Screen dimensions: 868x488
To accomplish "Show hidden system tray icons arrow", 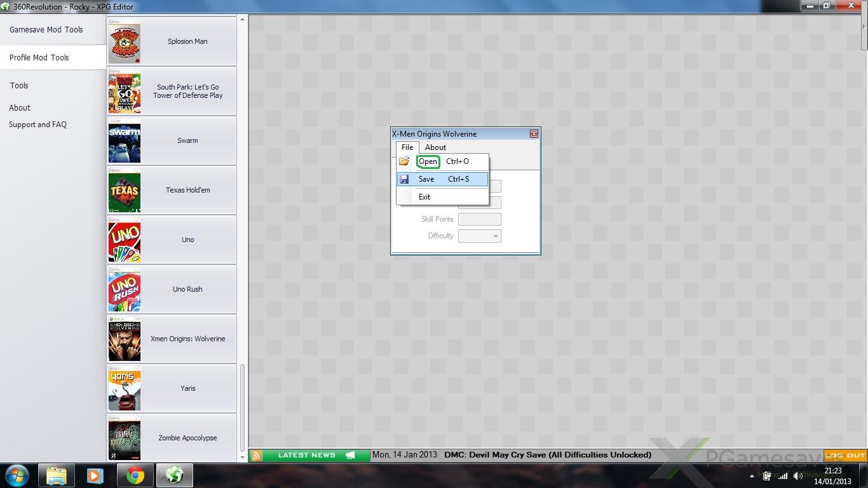I will tap(752, 476).
